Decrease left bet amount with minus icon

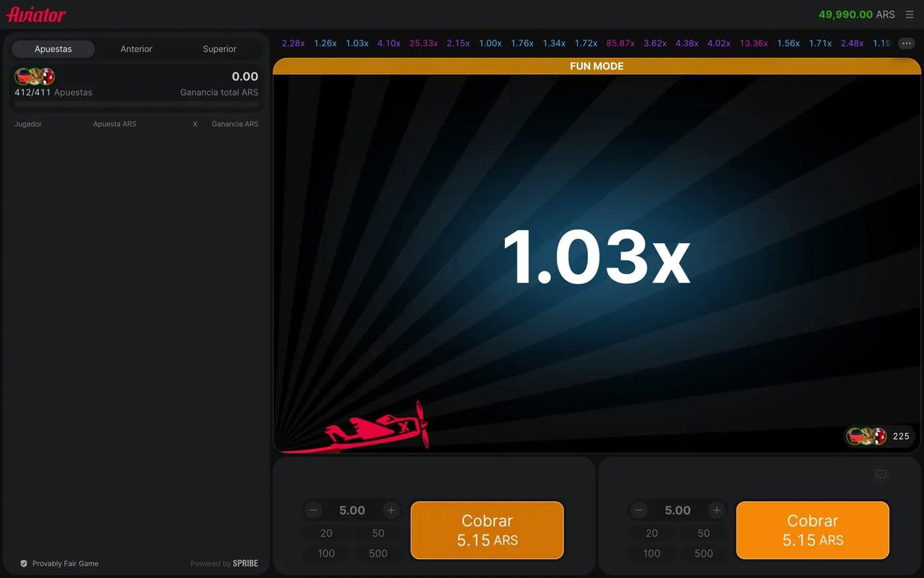(313, 510)
